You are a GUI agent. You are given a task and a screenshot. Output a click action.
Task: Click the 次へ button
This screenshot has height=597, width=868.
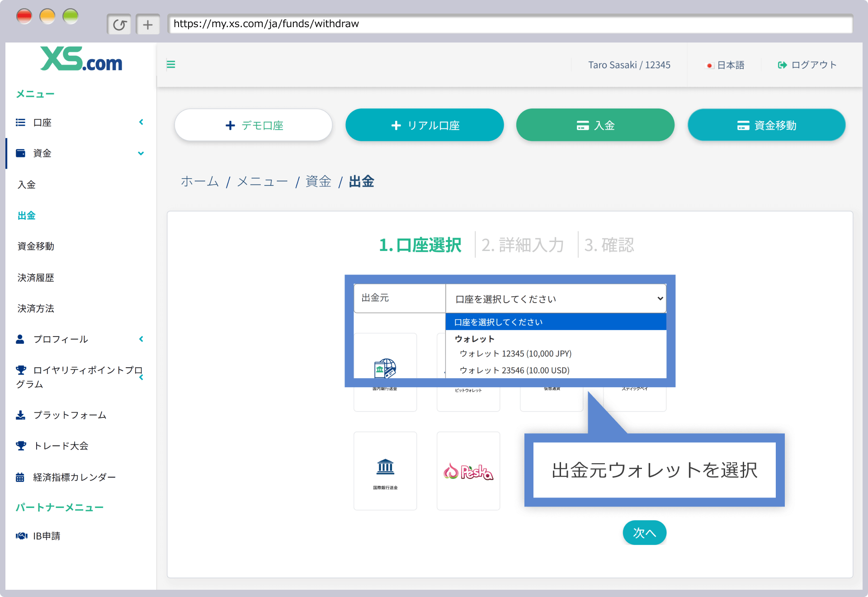[x=645, y=533]
